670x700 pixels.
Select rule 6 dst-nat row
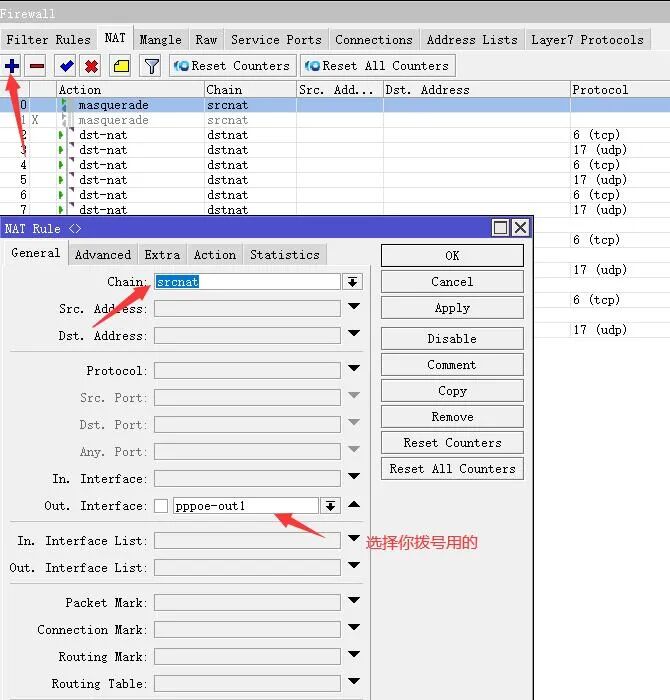pos(335,195)
